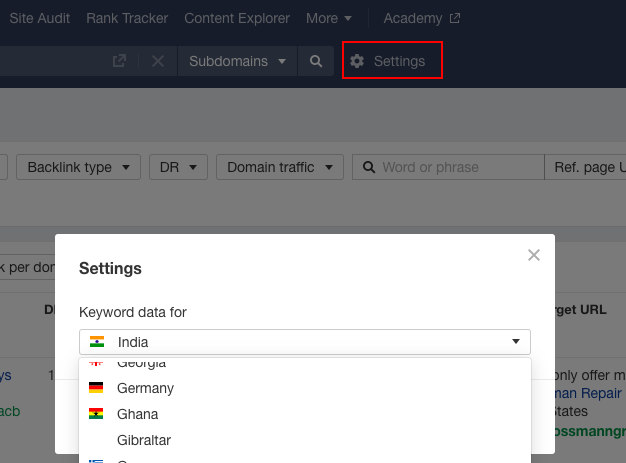Click the Ghana flag icon

(96, 414)
